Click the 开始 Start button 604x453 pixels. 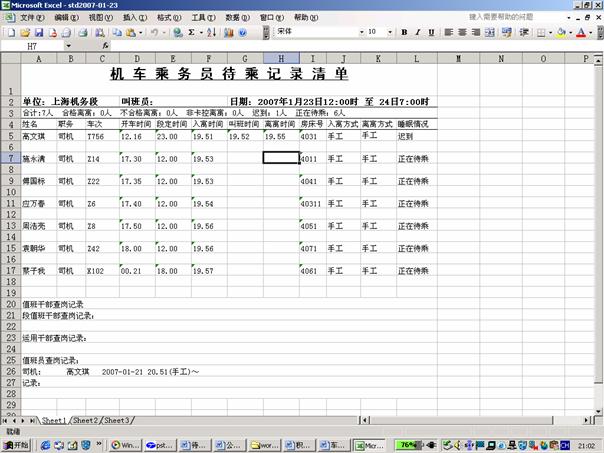click(17, 445)
